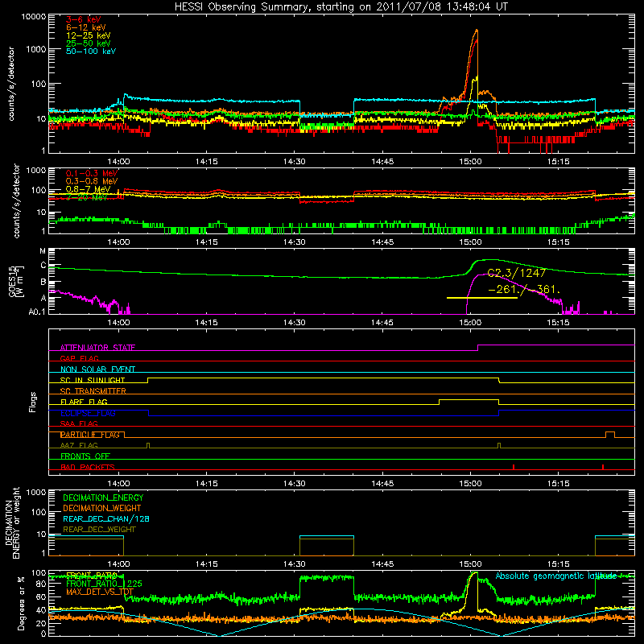Click the 14:00 time label under the top panel

tap(118, 162)
